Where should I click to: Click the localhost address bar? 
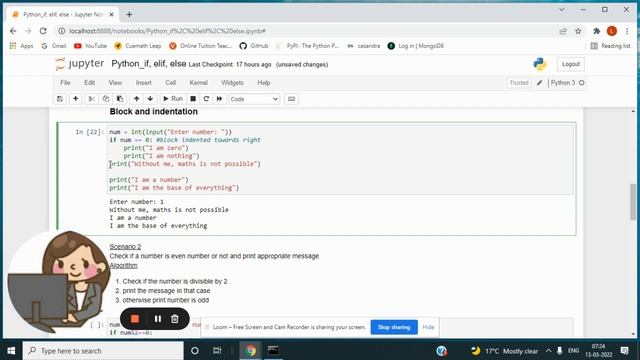[x=306, y=31]
